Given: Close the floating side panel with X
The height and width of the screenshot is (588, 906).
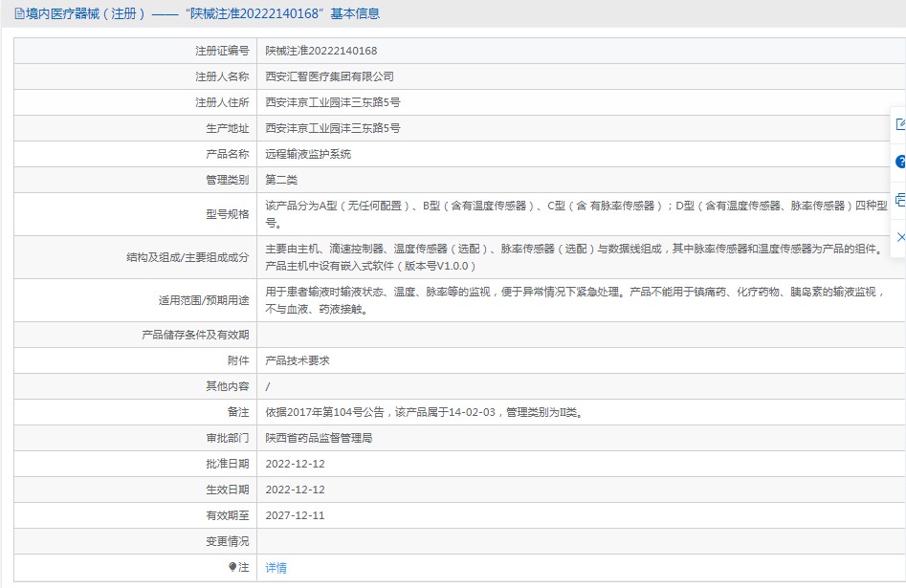Looking at the screenshot, I should pyautogui.click(x=901, y=237).
